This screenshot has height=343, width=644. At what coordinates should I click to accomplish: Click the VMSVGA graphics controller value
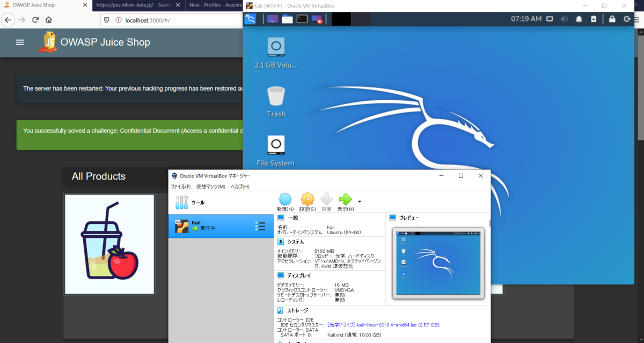tap(345, 290)
